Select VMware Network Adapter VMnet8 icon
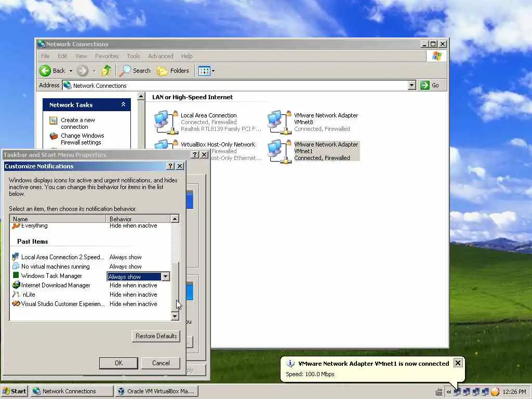The height and width of the screenshot is (399, 532). click(x=279, y=122)
